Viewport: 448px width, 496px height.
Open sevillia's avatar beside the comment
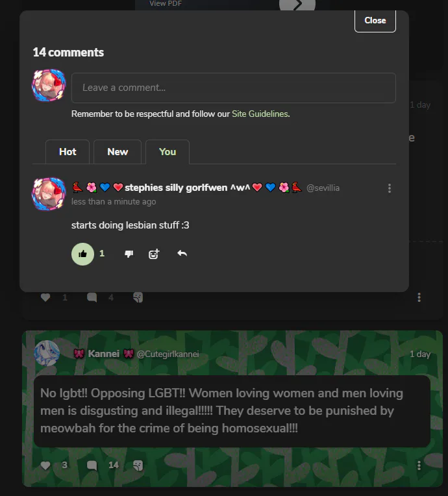tap(49, 193)
